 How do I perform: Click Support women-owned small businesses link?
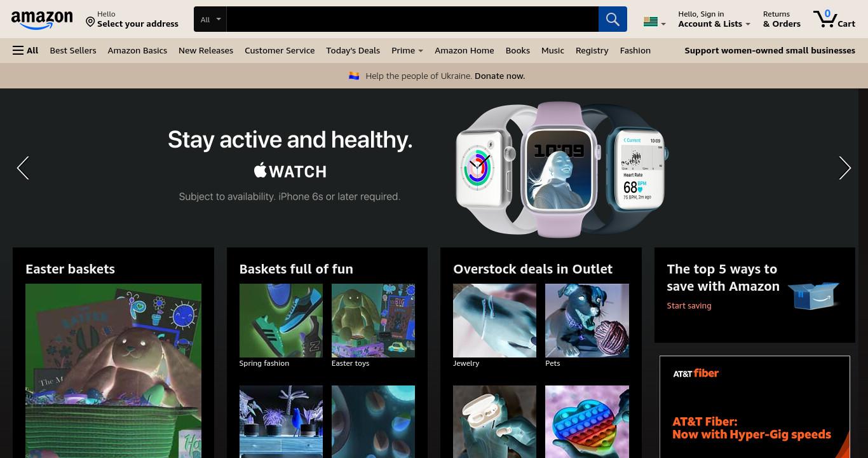tap(770, 50)
